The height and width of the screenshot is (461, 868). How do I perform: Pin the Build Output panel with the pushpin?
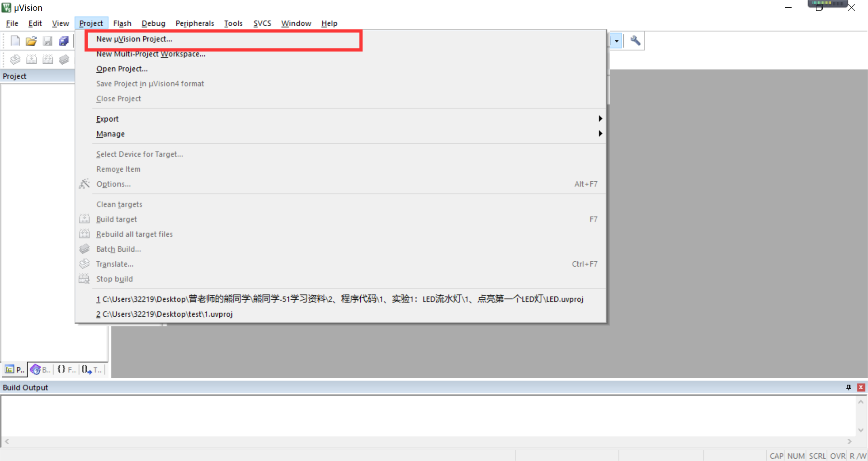848,387
